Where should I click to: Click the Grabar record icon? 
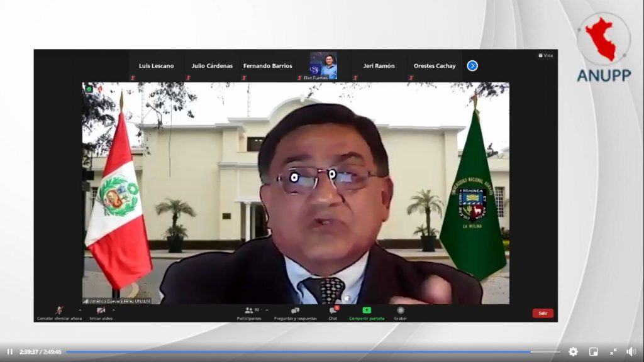[x=401, y=310]
